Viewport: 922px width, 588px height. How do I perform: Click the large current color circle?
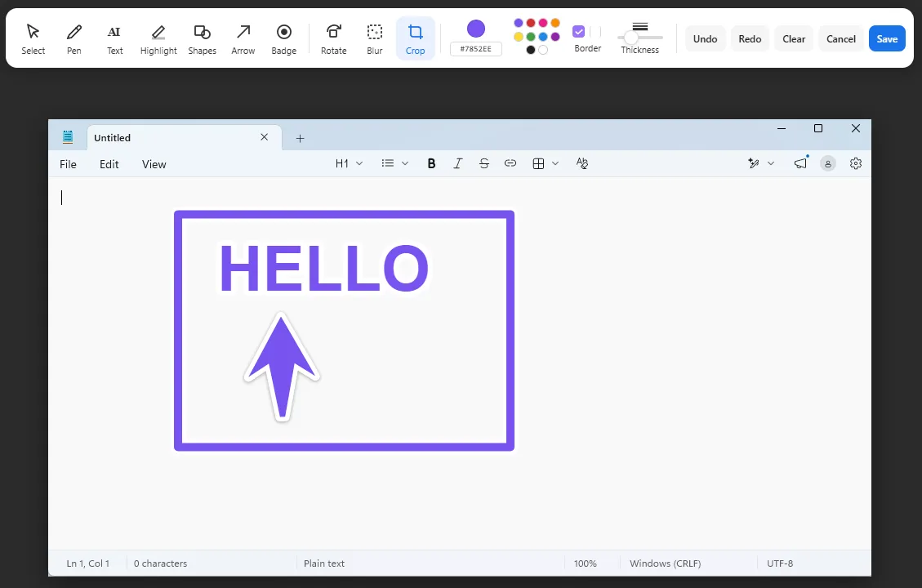[476, 29]
